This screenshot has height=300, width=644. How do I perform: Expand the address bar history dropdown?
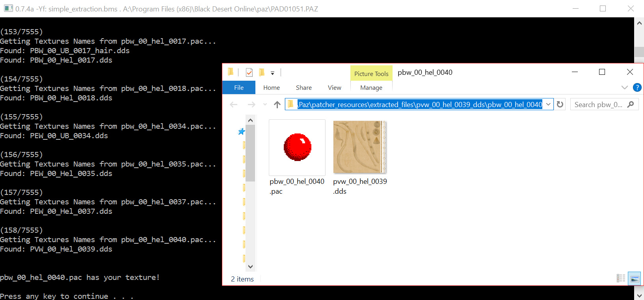pos(548,104)
